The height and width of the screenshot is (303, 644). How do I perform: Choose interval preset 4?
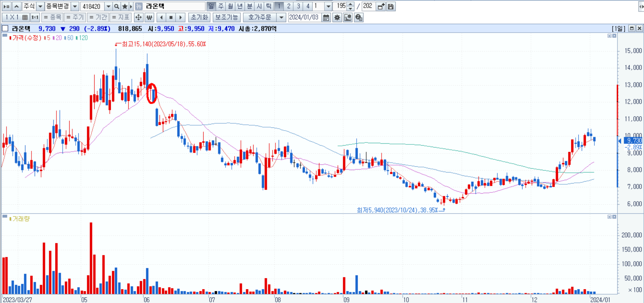(x=308, y=6)
